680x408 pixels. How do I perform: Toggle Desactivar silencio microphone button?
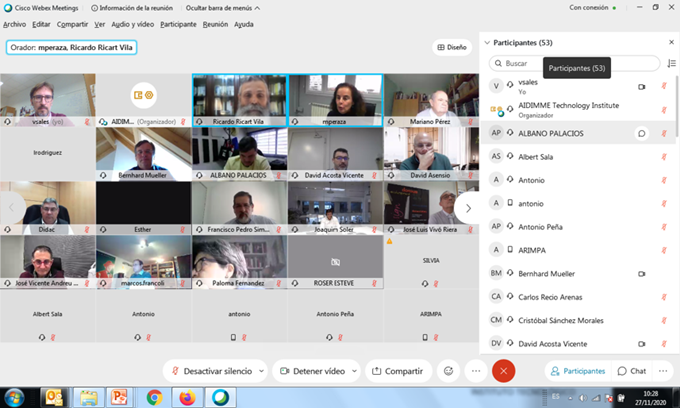tap(208, 371)
